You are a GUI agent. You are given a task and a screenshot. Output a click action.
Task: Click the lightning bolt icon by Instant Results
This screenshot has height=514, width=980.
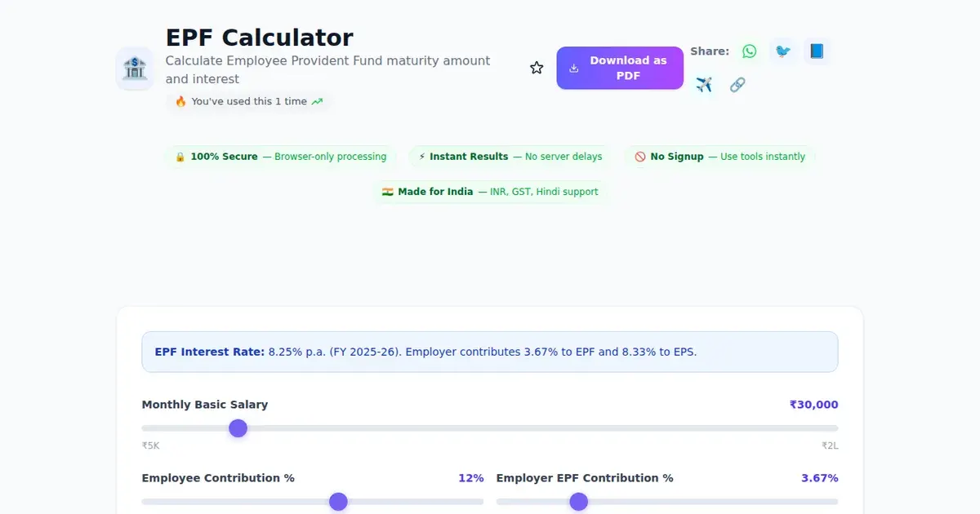coord(422,157)
